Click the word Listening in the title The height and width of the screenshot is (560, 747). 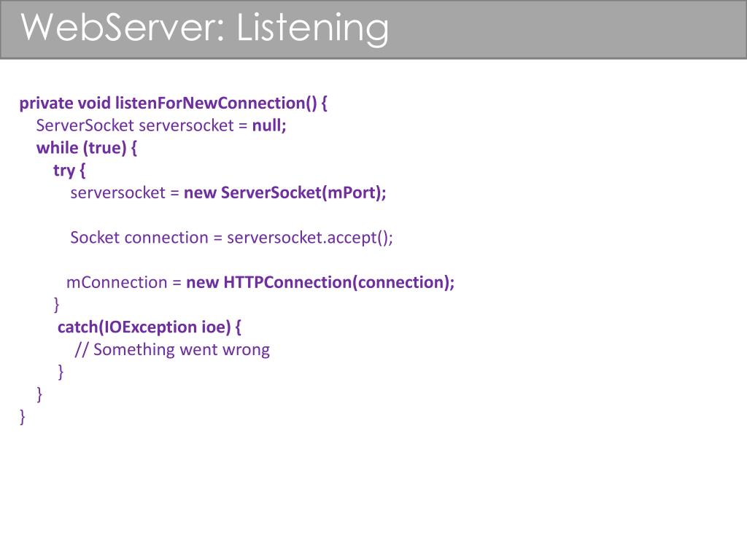(312, 29)
